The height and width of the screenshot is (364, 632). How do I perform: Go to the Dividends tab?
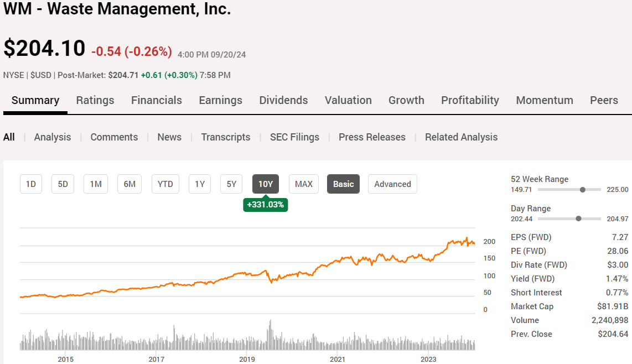(283, 100)
